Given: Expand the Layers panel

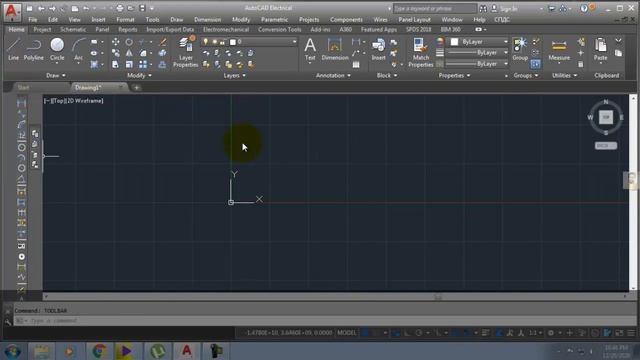Looking at the screenshot, I should (x=234, y=76).
